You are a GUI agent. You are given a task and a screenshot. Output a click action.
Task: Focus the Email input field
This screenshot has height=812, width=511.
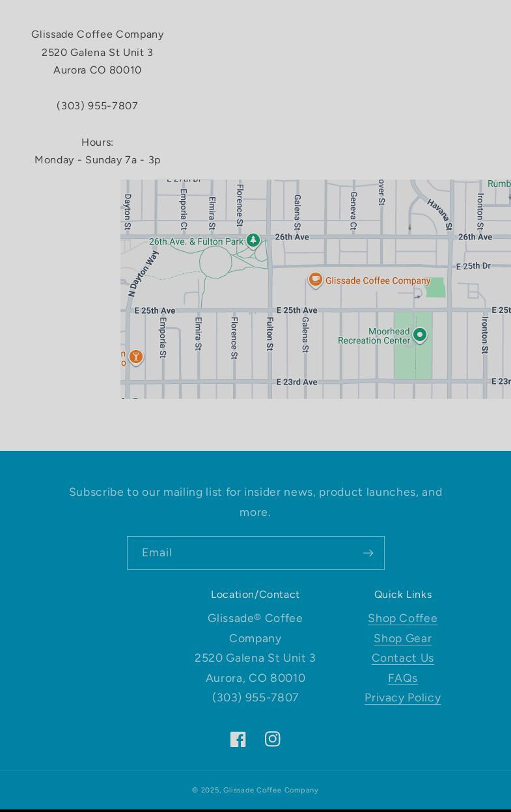[x=243, y=553]
